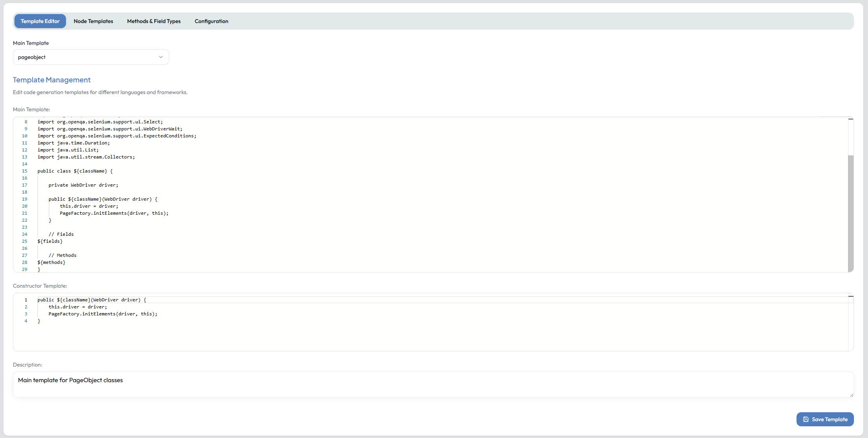
Task: Click the "support.ui.Select" import line
Action: pyautogui.click(x=100, y=122)
